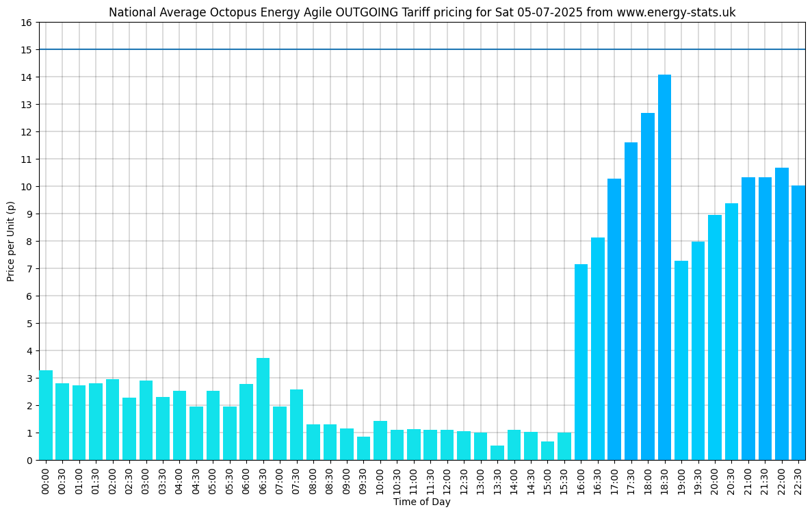Click the 21:00 price bar
The height and width of the screenshot is (514, 812).
click(x=748, y=319)
